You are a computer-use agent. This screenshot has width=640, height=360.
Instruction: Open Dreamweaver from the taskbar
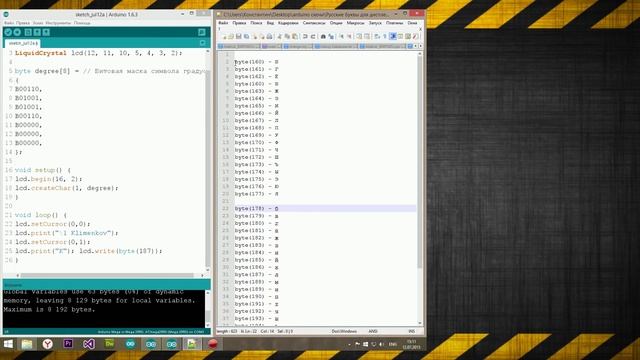click(x=109, y=344)
